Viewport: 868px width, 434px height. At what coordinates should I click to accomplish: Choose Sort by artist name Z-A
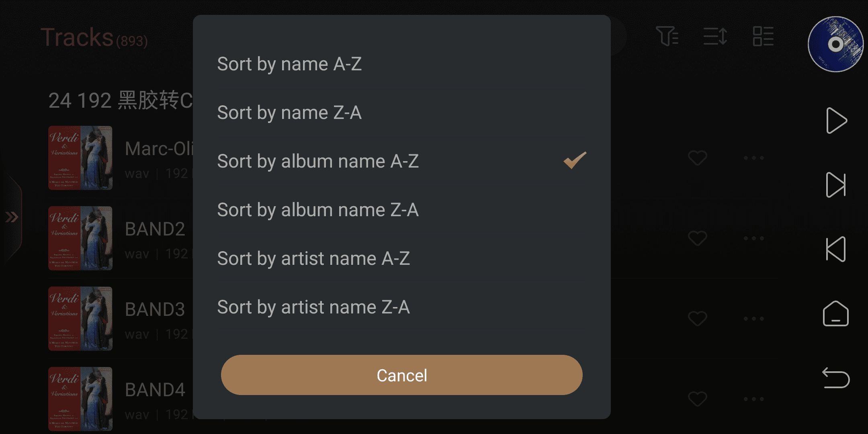click(313, 307)
